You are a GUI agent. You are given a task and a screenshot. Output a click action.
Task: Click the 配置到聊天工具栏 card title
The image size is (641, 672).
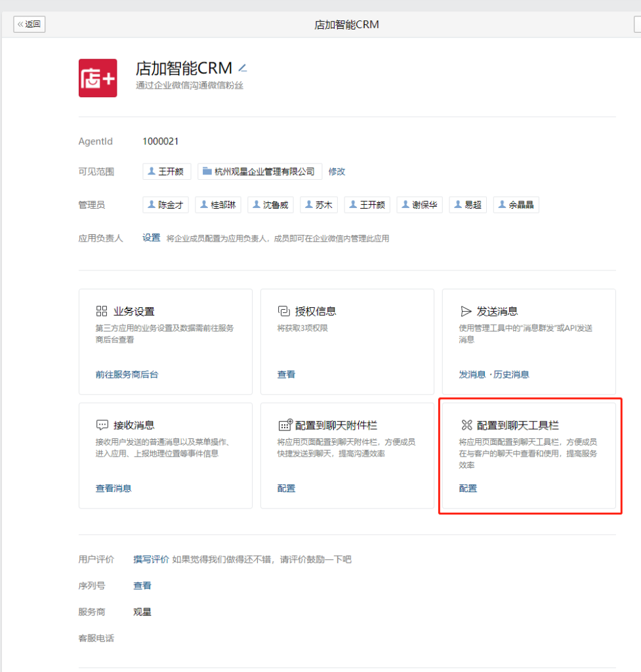[x=518, y=425]
